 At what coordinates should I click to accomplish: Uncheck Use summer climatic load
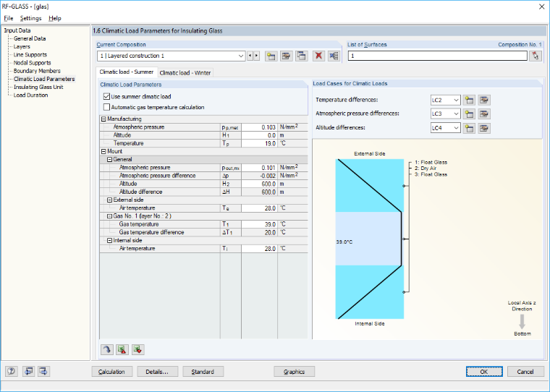coord(106,96)
